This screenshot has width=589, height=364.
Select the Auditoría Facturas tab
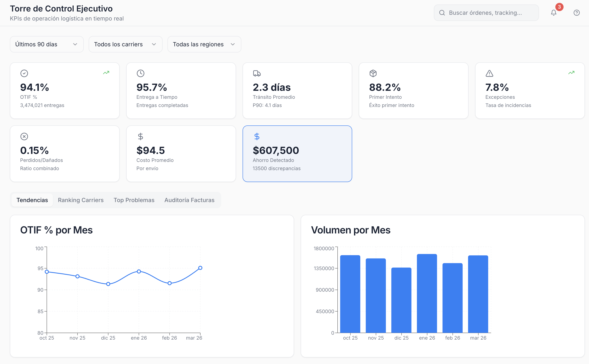(189, 200)
